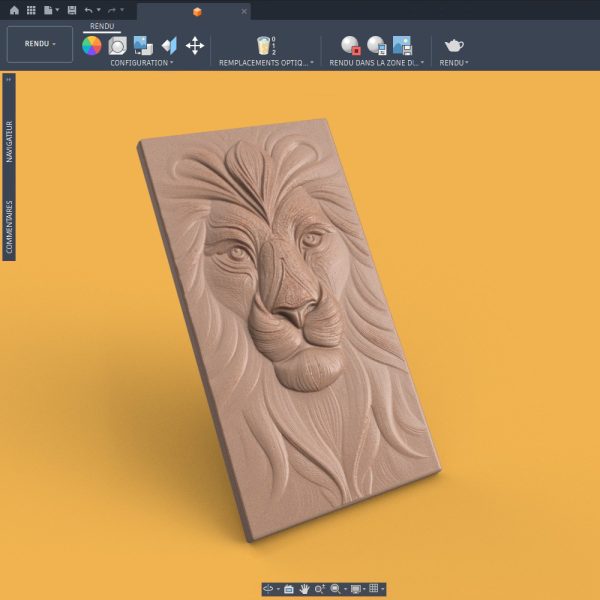The width and height of the screenshot is (600, 600).
Task: Save the design with floppy icon
Action: coord(72,10)
